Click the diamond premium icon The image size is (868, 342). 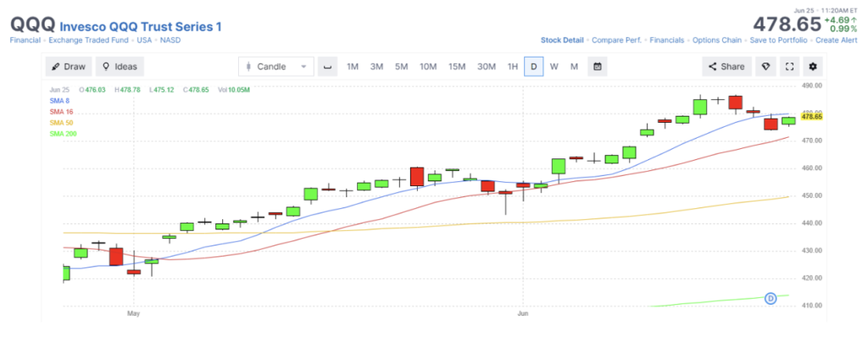tap(765, 66)
